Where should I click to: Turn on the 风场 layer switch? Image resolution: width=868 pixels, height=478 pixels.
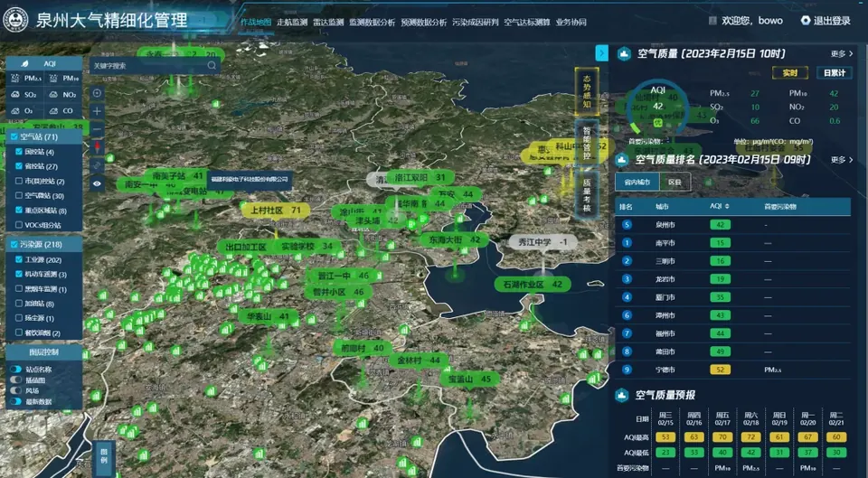pyautogui.click(x=16, y=390)
